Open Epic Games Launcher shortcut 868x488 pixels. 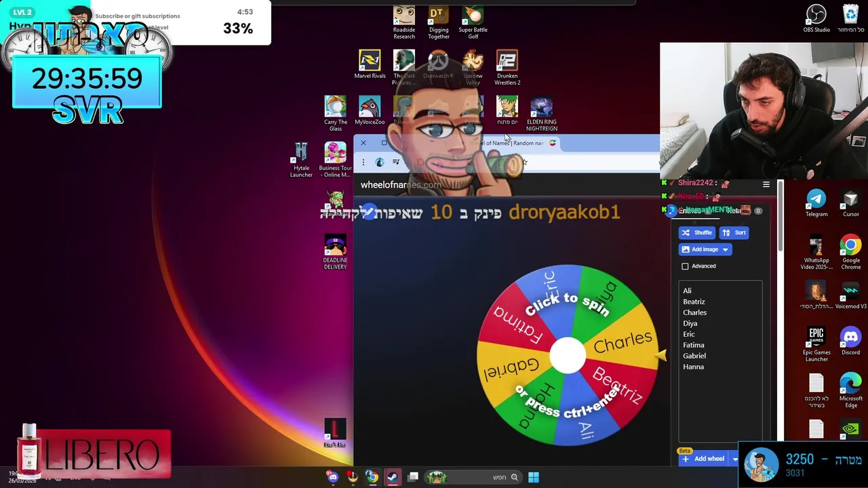tap(816, 344)
